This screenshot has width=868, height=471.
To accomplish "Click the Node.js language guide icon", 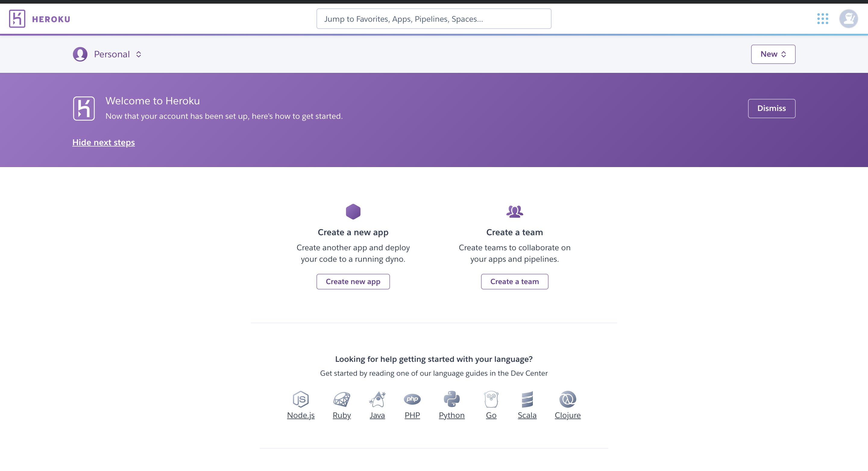I will click(300, 399).
